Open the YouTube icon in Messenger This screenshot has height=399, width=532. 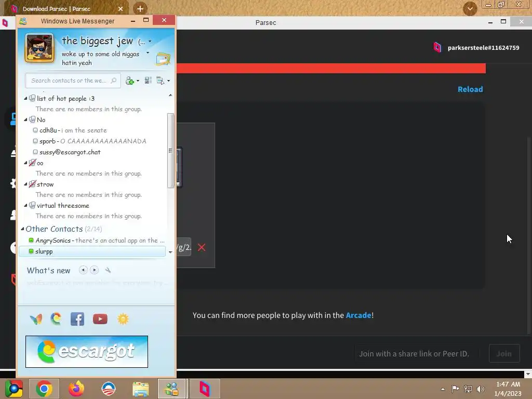100,319
